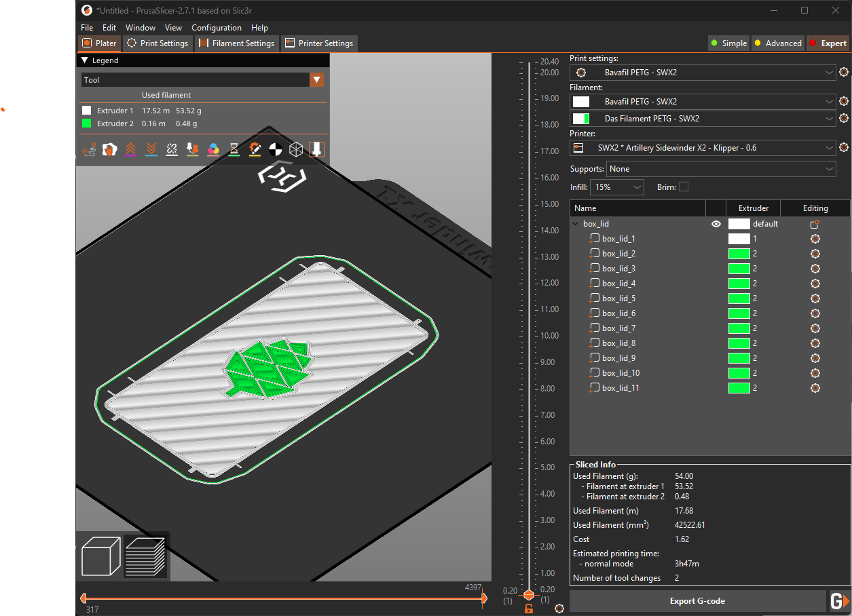Toggle Center of gravity icon
Screen dimensions: 852x616
point(276,149)
